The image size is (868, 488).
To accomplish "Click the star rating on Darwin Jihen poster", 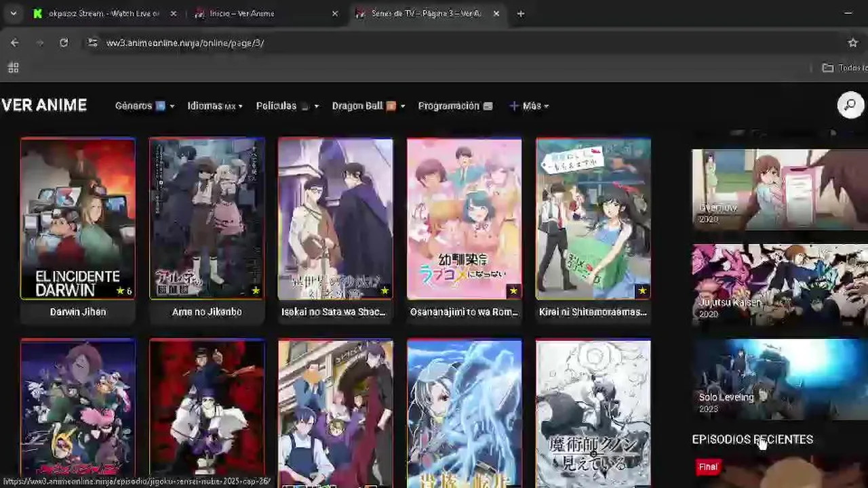I will click(x=124, y=291).
